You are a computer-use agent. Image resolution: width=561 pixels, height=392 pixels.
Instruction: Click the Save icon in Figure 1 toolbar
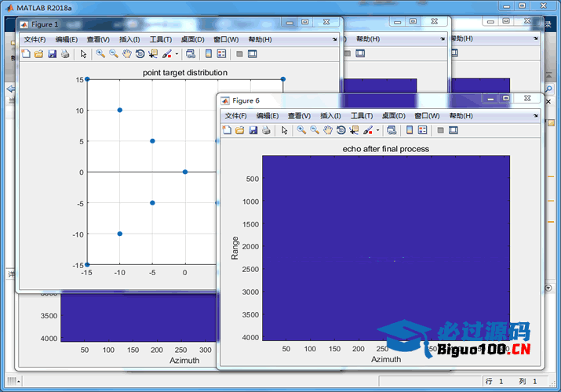point(52,54)
